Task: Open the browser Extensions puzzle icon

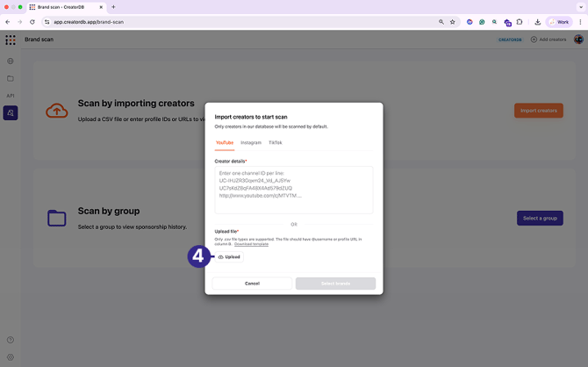Action: click(x=520, y=22)
